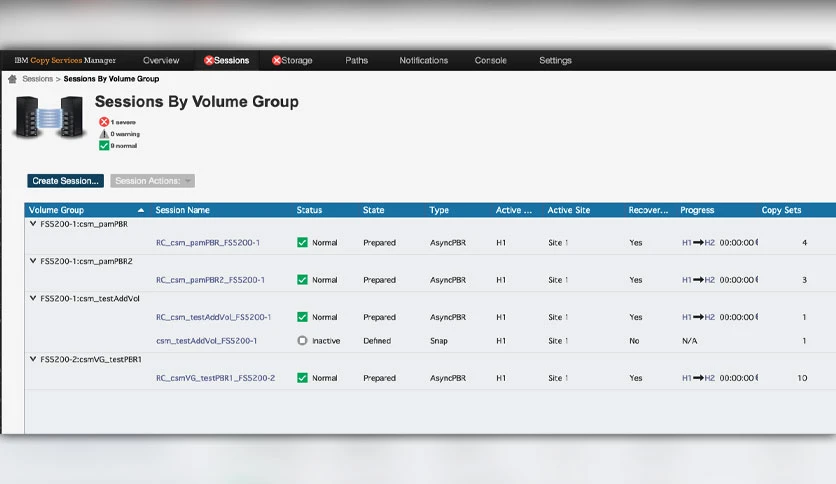Click the storage servers image beside the title
The height and width of the screenshot is (484, 836).
(x=49, y=117)
